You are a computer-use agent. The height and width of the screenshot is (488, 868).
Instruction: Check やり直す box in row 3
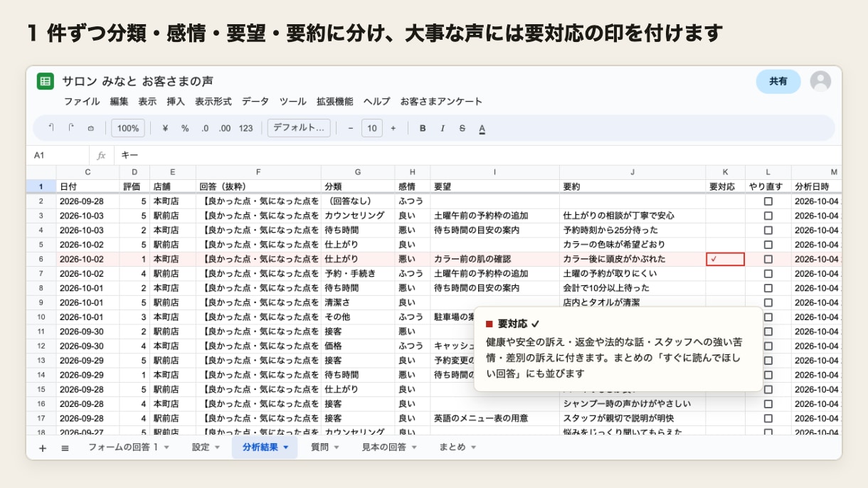768,216
